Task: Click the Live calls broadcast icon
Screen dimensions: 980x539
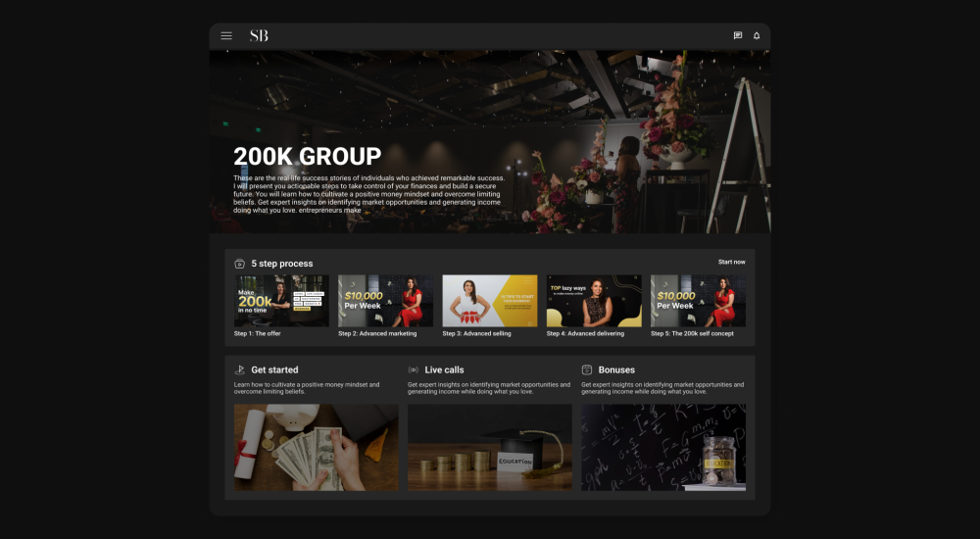Action: coord(414,370)
